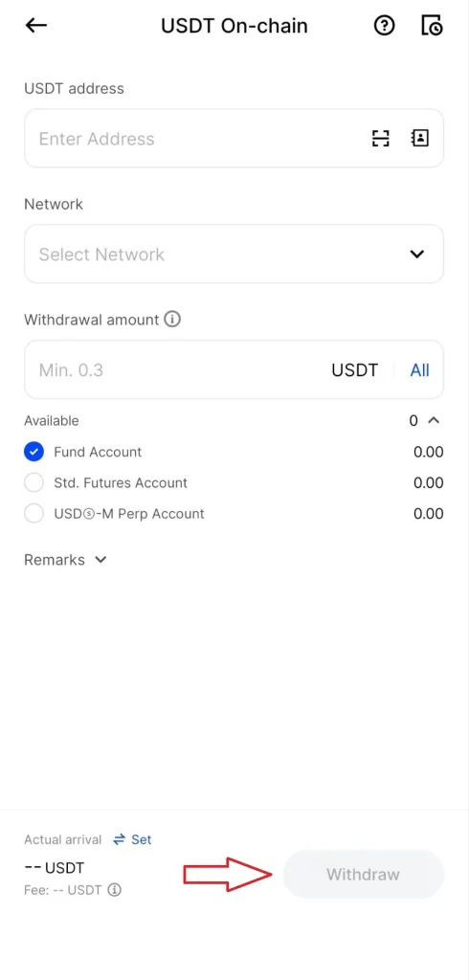This screenshot has width=469, height=980.
Task: Focus the Min. 0.3 amount field
Action: [175, 370]
